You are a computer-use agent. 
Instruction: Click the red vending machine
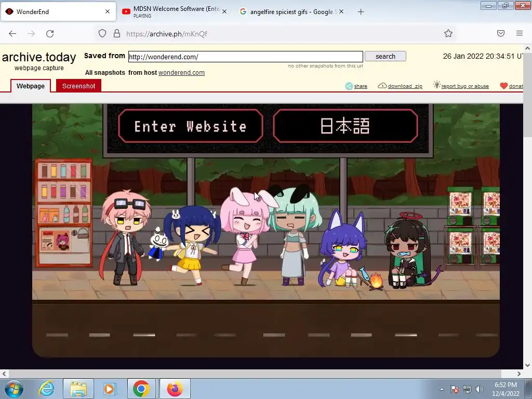64,212
